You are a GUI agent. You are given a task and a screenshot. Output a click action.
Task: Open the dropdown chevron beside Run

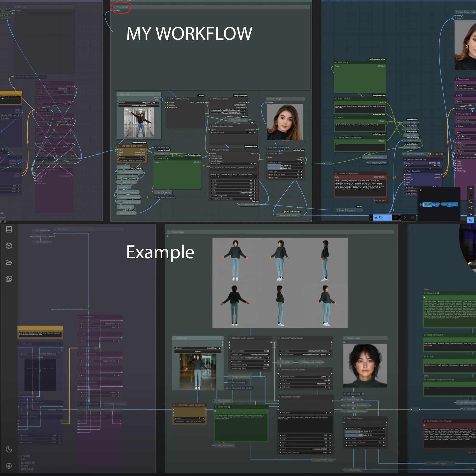click(x=388, y=217)
